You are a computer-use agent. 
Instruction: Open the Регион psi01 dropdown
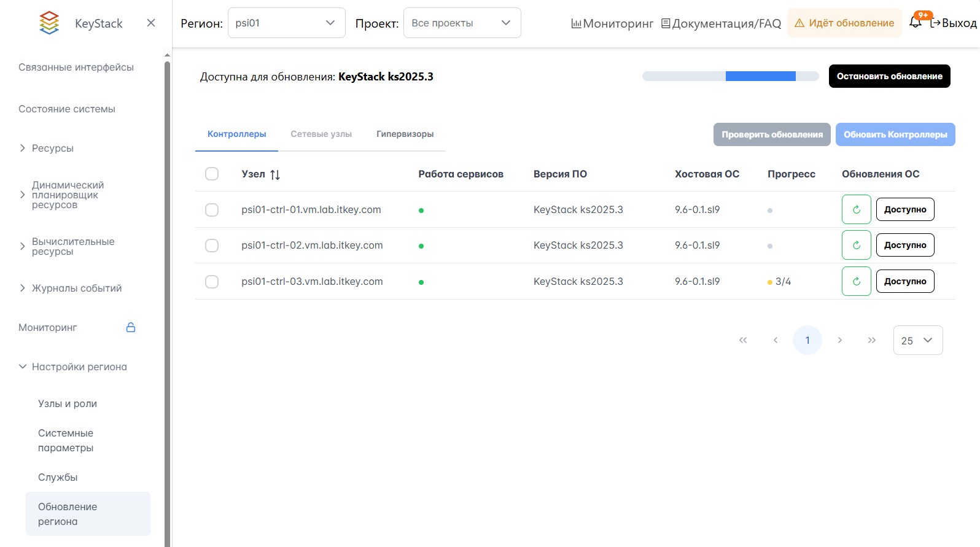coord(286,23)
